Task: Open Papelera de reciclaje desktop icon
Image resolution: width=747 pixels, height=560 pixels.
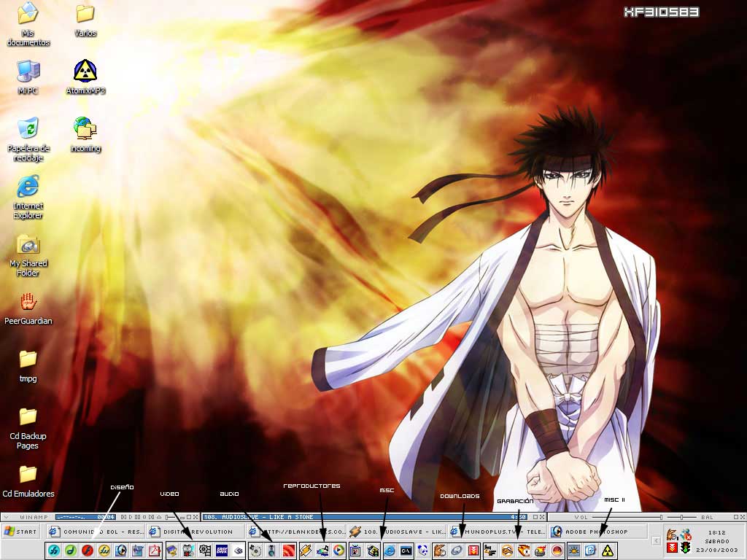Action: pos(28,139)
